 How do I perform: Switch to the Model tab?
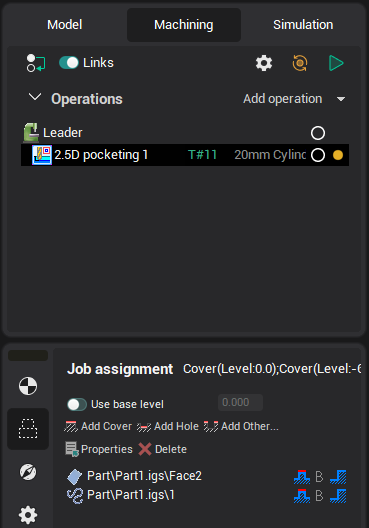coord(65,25)
